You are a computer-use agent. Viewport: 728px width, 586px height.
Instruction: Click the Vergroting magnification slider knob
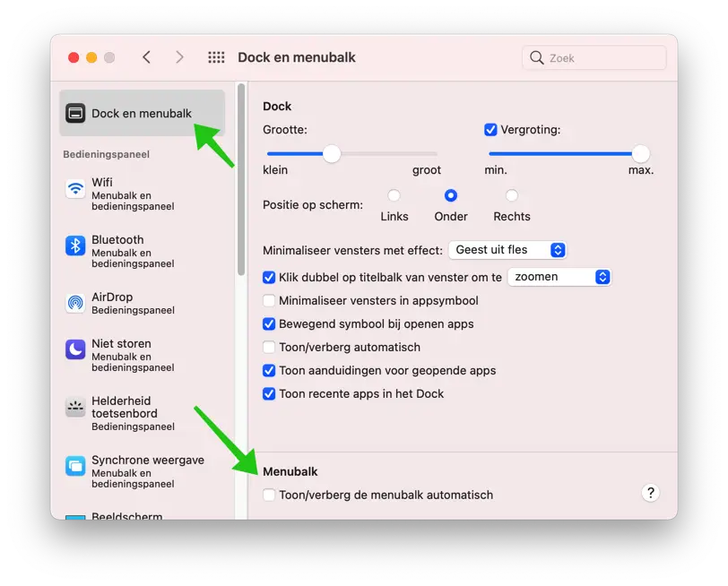pyautogui.click(x=641, y=153)
